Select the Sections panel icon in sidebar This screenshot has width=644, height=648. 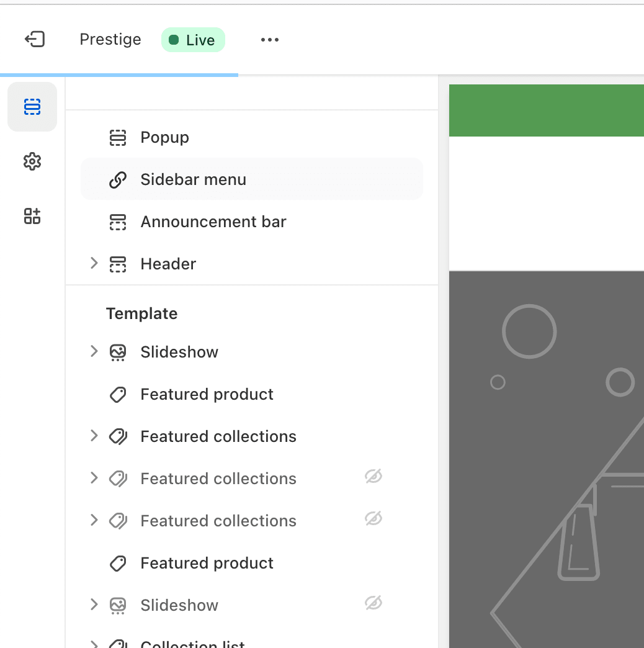coord(32,107)
